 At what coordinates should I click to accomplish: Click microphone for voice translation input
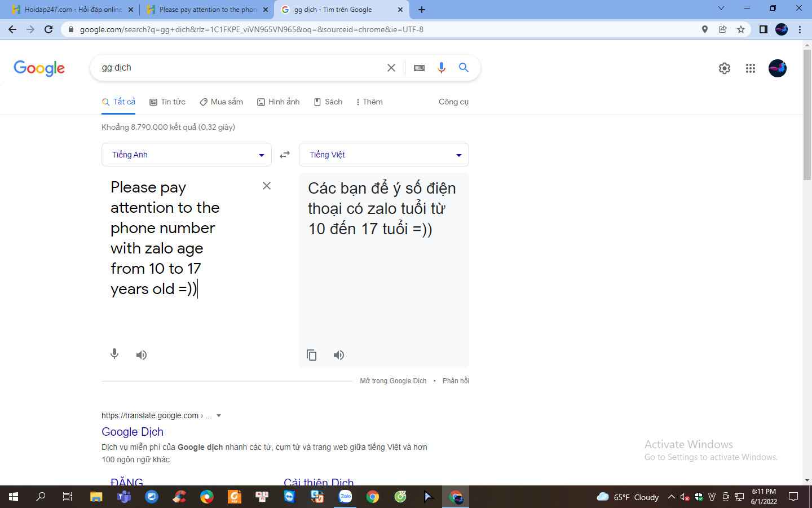[x=114, y=354]
